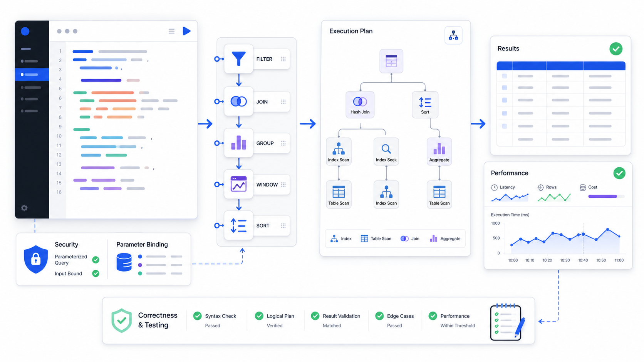Grab the GROUP step drag handle
Viewport: 644px width, 362px height.
point(283,143)
